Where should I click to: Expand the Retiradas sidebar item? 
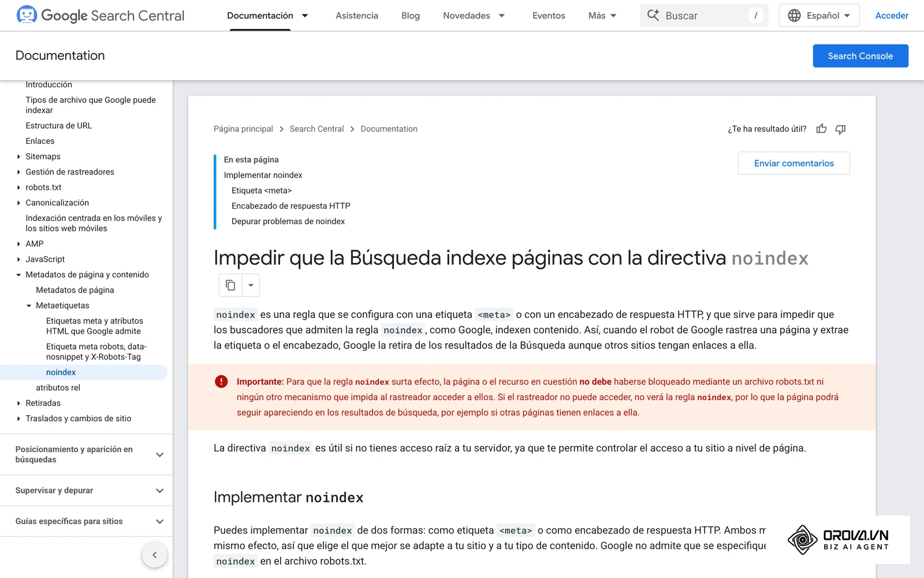18,403
